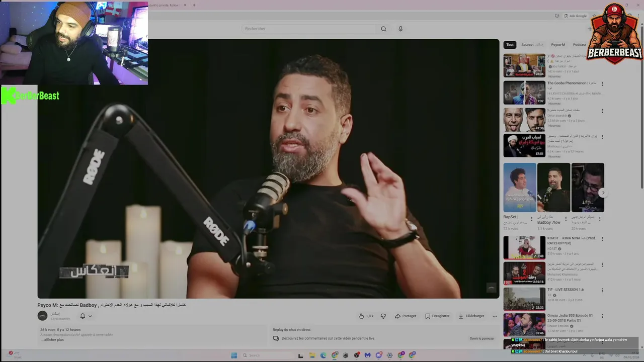
Task: Open the Badboy 7low short thumbnail
Action: tap(554, 187)
